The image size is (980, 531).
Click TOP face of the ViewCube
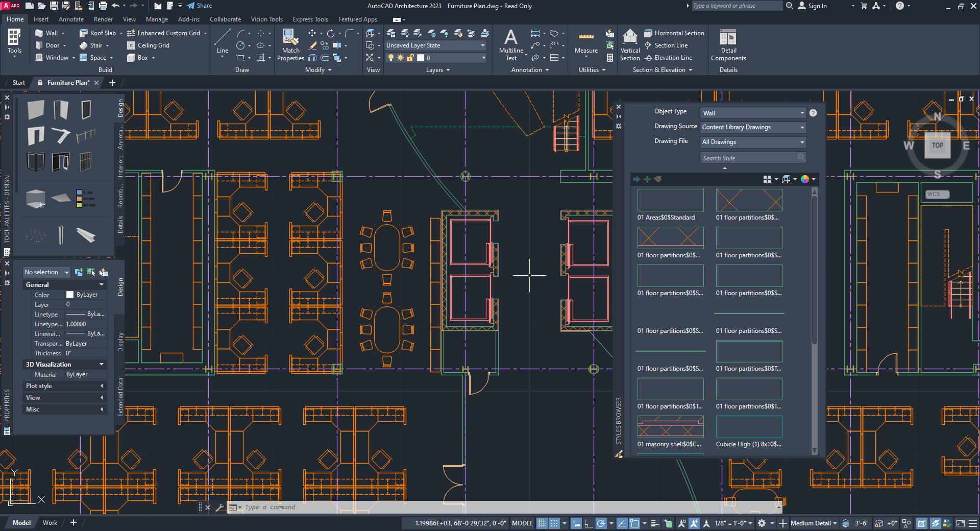tap(938, 146)
